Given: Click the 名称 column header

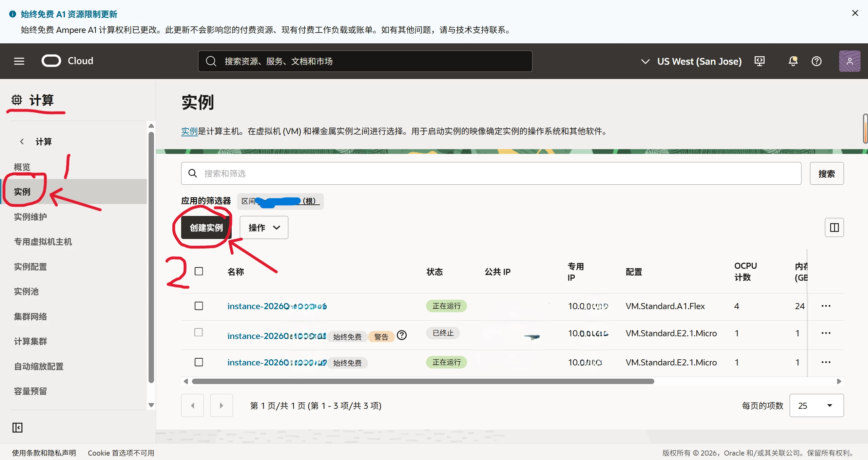Looking at the screenshot, I should click(x=236, y=272).
